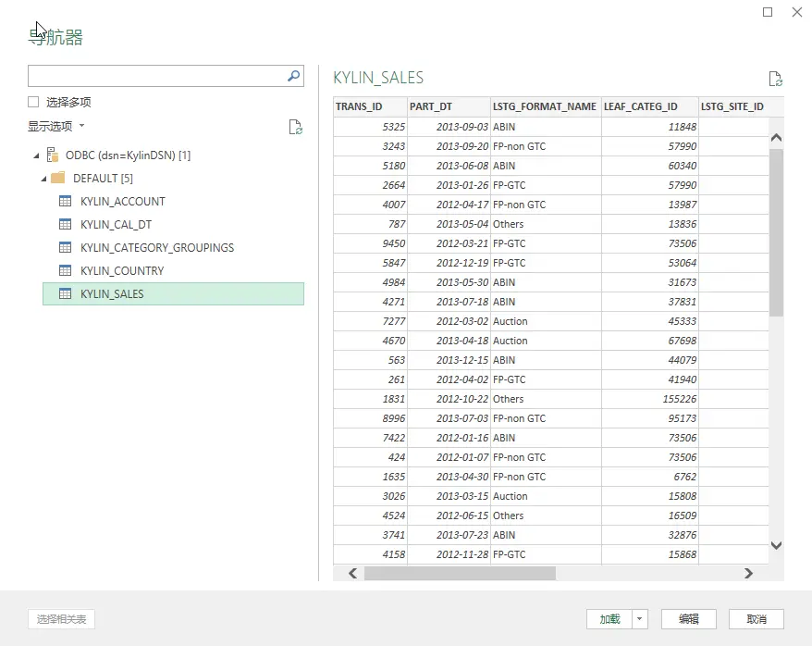This screenshot has width=812, height=646.
Task: Refresh the KYLIN_SALES preview icon
Action: coord(775,79)
